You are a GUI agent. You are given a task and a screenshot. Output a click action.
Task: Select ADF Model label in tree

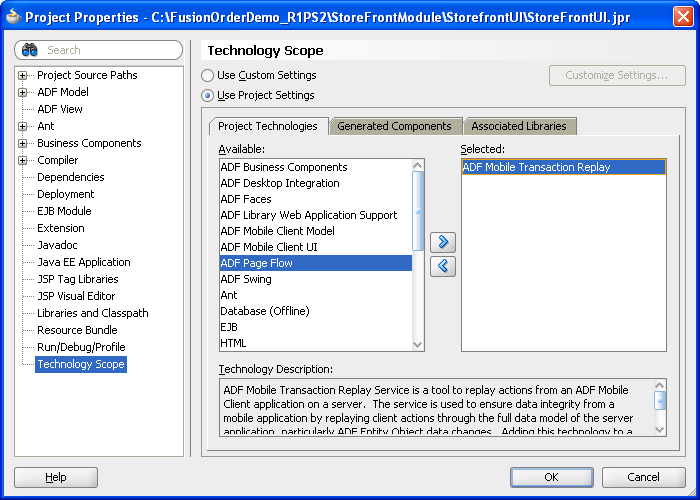[x=63, y=92]
